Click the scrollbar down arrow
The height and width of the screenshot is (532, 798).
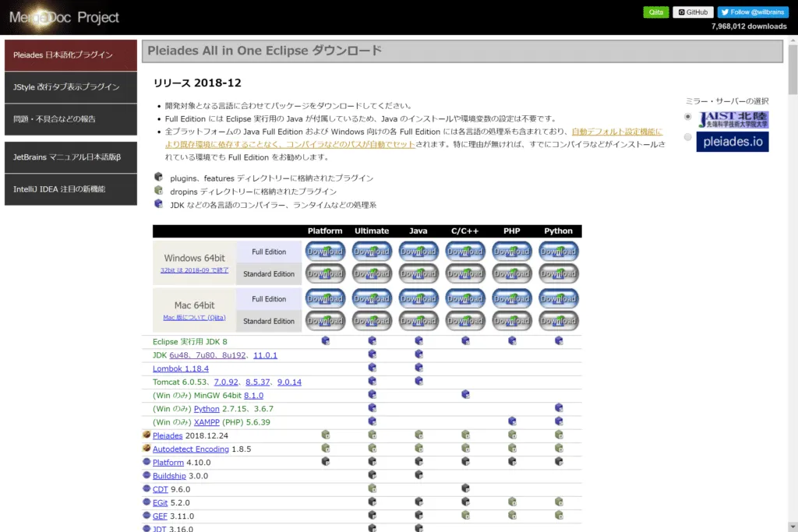793,527
